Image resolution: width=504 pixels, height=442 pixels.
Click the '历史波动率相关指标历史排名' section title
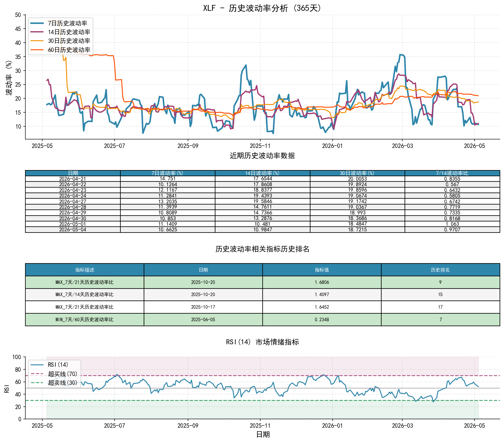[262, 249]
